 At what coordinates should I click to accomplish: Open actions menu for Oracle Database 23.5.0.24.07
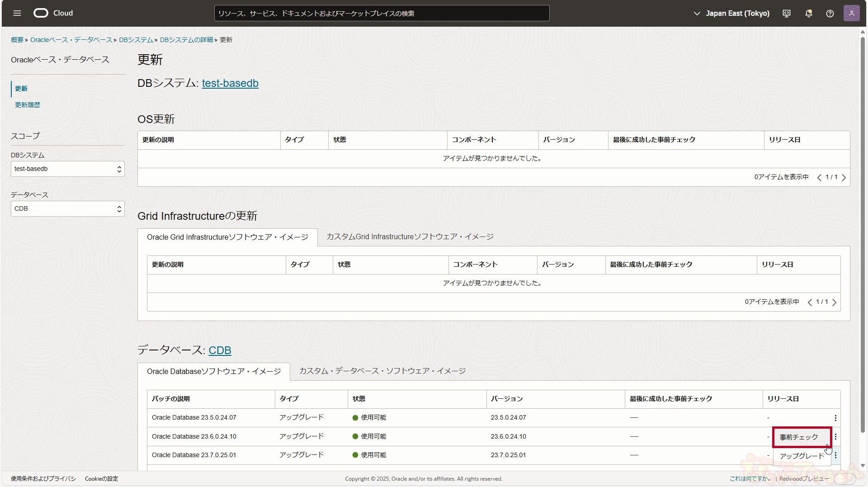click(835, 418)
